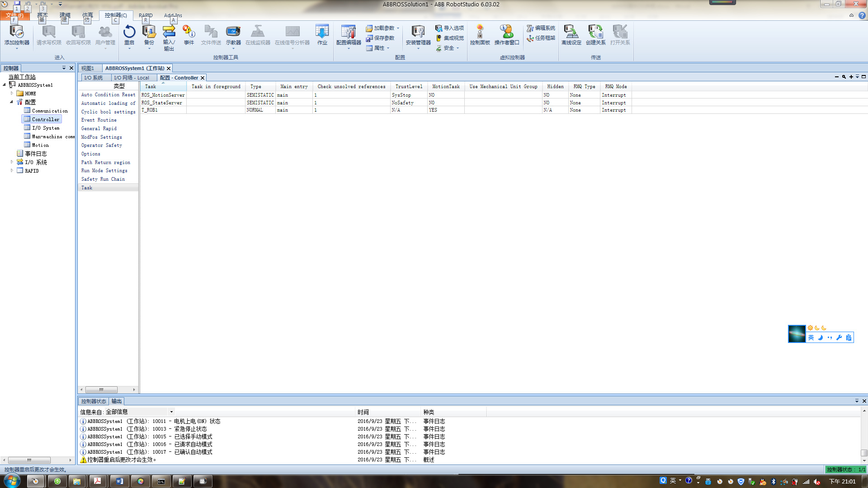Image resolution: width=868 pixels, height=488 pixels.
Task: Sort by the TrustLevel column header
Action: click(x=409, y=86)
